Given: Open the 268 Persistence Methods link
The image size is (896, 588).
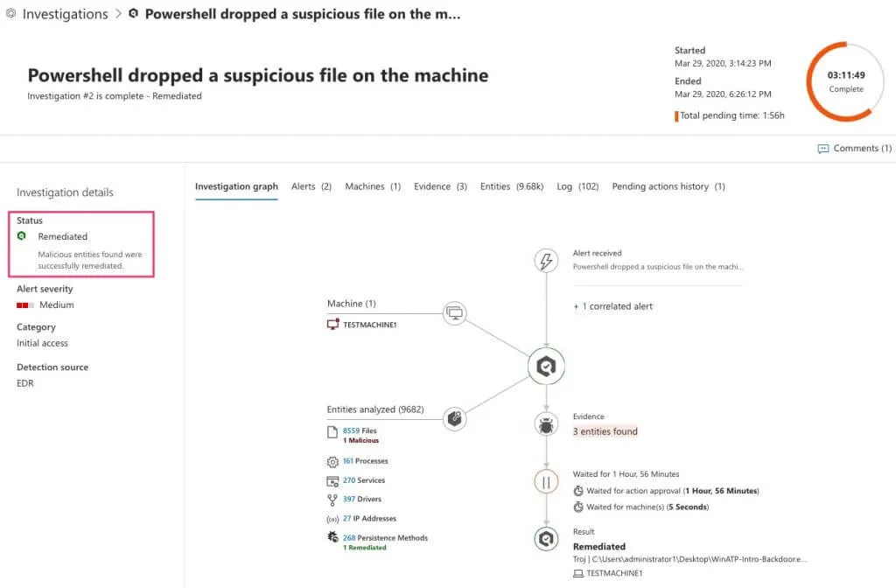Looking at the screenshot, I should [x=385, y=537].
